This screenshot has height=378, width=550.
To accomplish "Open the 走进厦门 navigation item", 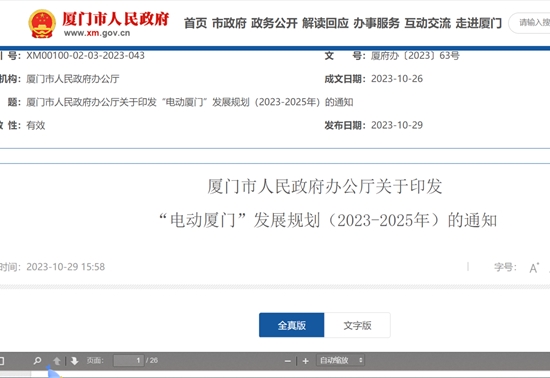I will [479, 23].
